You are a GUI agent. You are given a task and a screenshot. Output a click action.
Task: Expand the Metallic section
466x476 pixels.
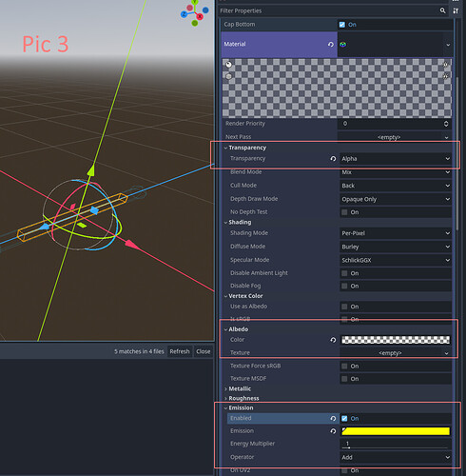240,388
